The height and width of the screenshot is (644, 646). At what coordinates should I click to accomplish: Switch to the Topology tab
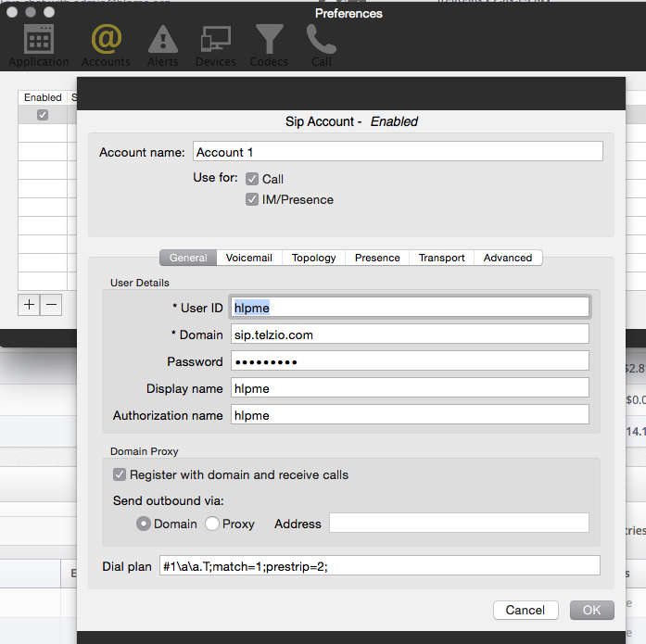coord(313,258)
